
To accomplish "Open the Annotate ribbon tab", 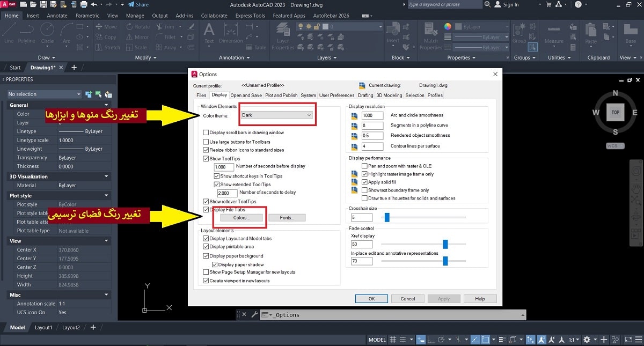I will coord(57,16).
